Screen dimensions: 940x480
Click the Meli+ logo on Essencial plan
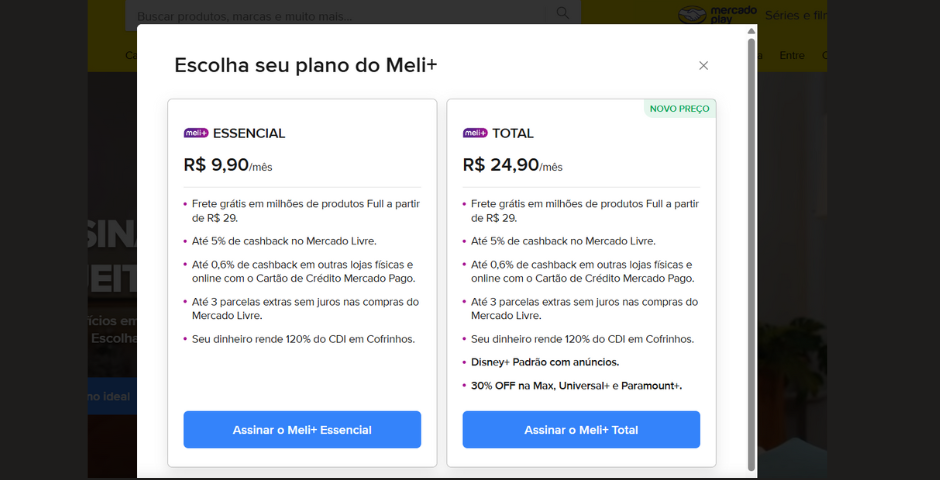click(196, 133)
